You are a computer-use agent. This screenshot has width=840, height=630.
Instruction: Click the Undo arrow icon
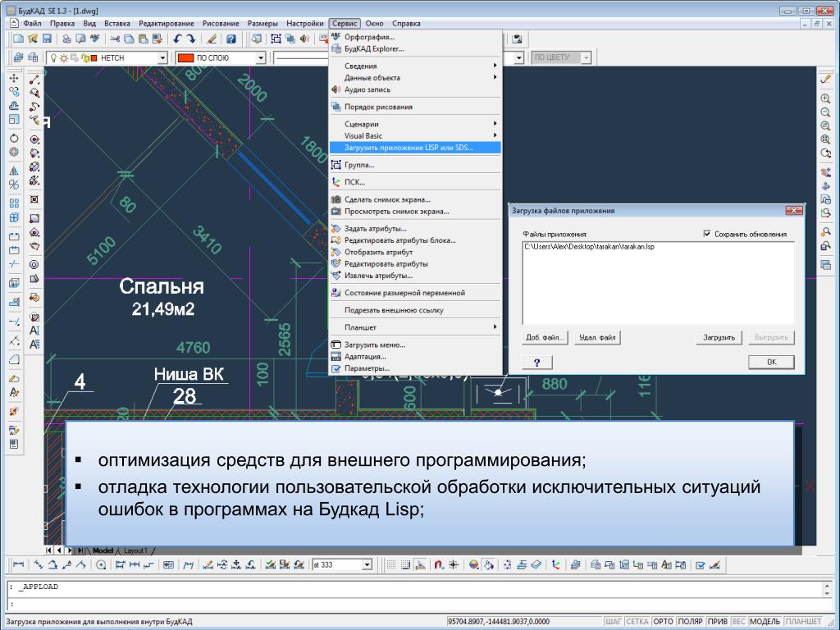point(177,39)
